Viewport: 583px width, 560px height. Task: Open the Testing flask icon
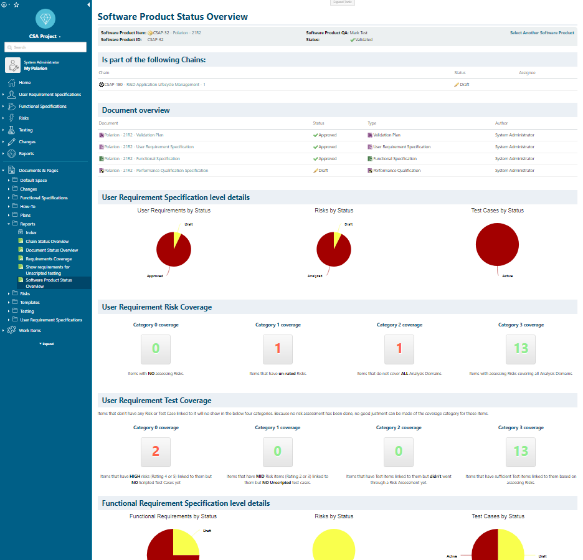(12, 130)
